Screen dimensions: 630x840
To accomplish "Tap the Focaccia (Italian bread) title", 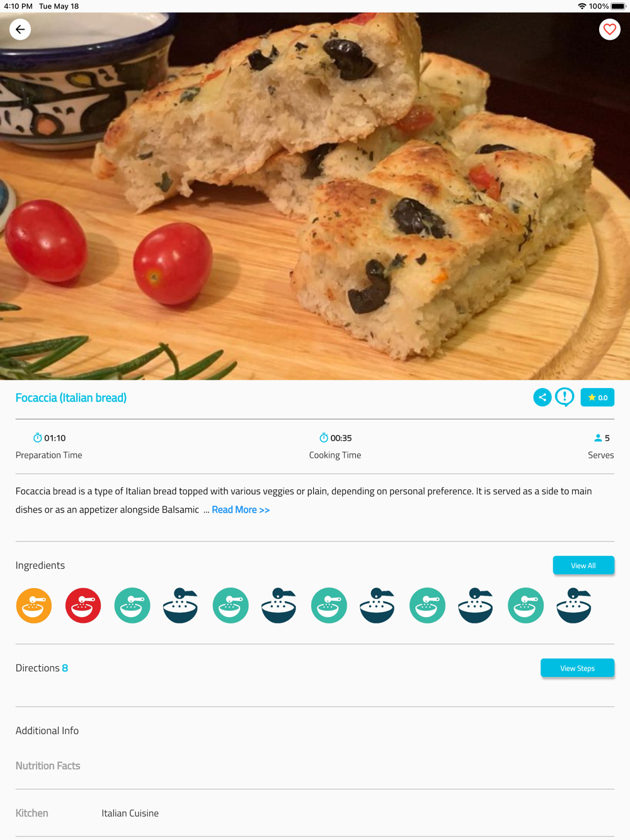I will tap(71, 397).
